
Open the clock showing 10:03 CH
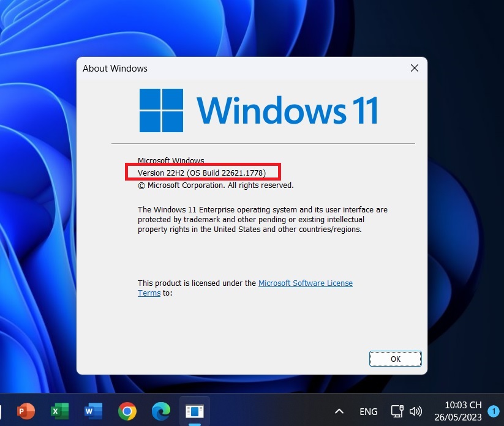[463, 405]
